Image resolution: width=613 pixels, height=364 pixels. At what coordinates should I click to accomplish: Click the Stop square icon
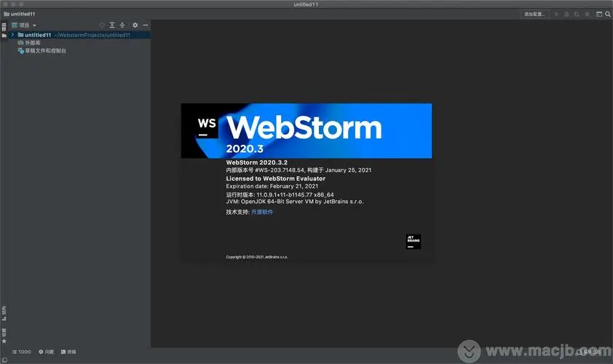click(x=587, y=14)
